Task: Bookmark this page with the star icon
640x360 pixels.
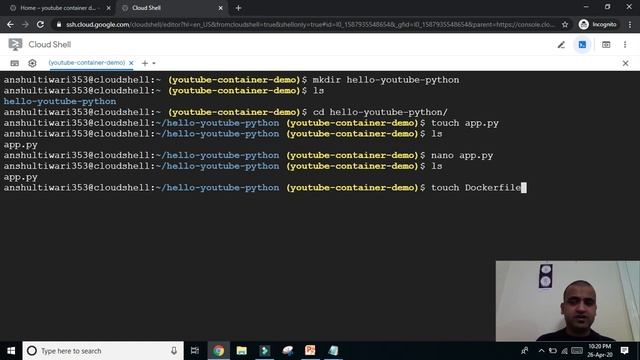Action: tap(565, 24)
